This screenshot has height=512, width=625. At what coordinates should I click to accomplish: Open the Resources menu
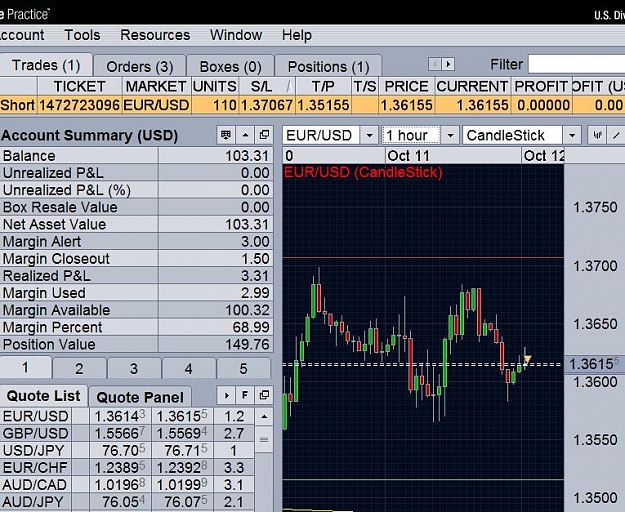155,35
